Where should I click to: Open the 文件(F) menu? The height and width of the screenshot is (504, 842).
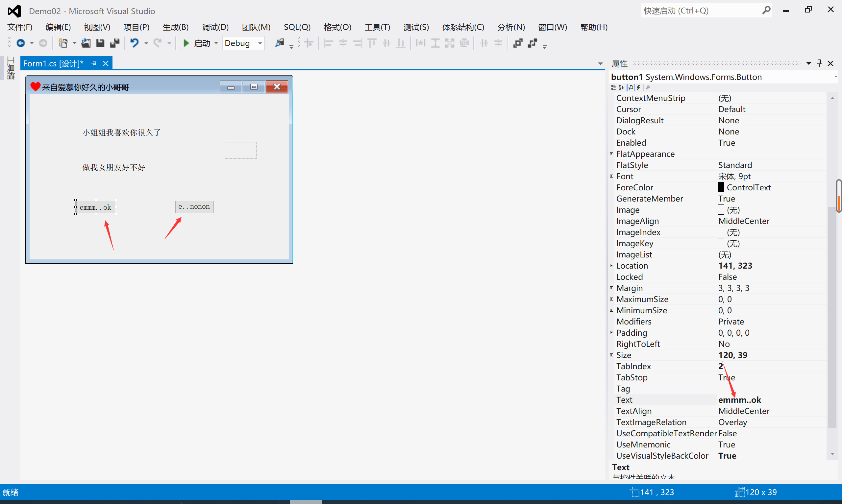click(x=20, y=27)
